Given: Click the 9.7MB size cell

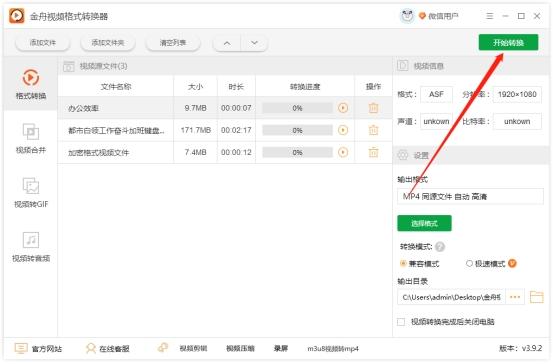Looking at the screenshot, I should (195, 108).
